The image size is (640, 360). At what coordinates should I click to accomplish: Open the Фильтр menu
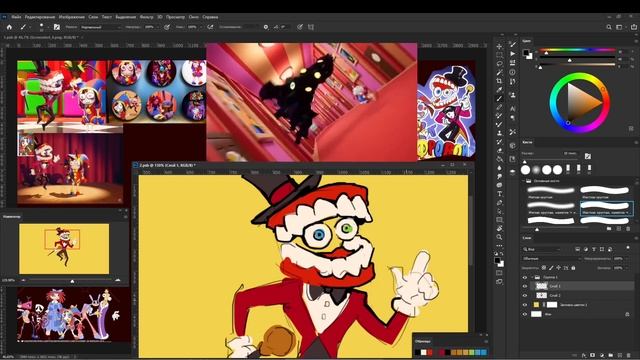point(147,17)
